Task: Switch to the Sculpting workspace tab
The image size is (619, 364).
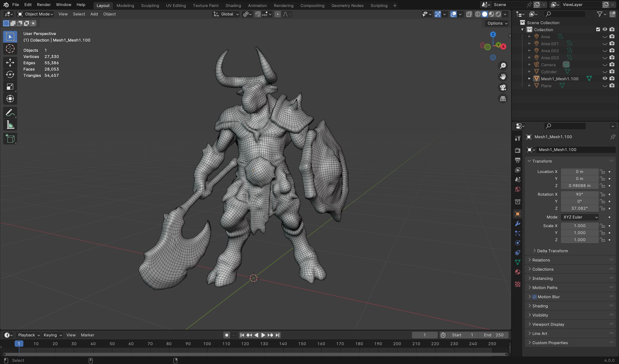Action: point(150,5)
